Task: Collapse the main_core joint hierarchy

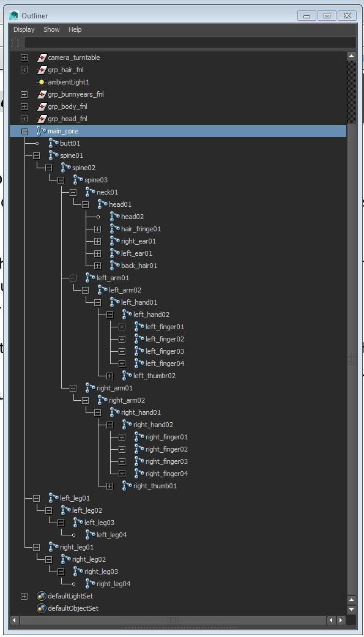Action: tap(24, 131)
